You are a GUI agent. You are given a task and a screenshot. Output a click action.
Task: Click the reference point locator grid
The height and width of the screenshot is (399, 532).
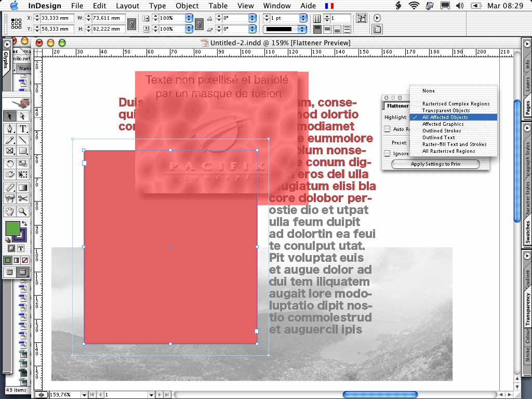(16, 23)
